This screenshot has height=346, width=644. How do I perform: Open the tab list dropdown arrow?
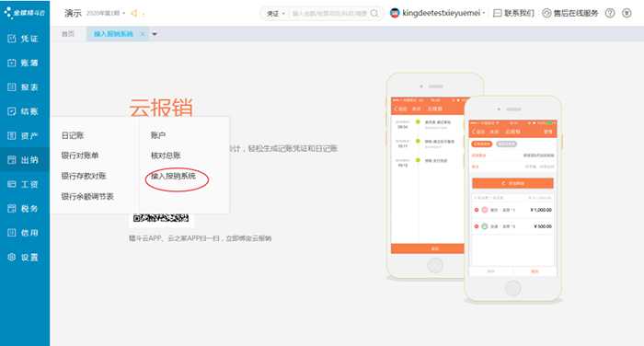[x=155, y=34]
